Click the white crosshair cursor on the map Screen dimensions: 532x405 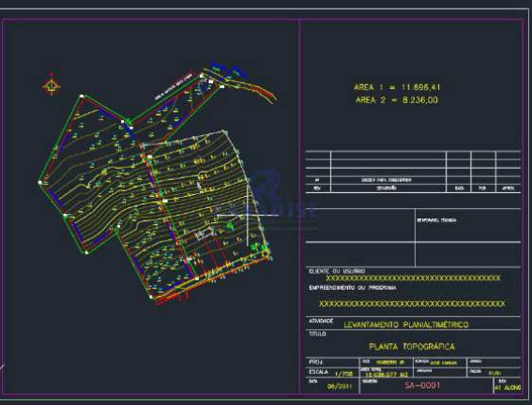tap(248, 216)
